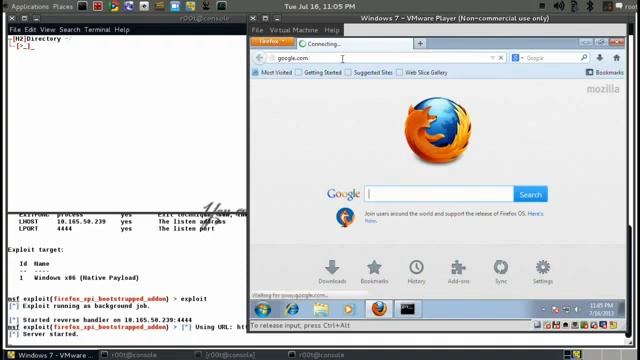Open Most Visited bookmarks item

point(272,72)
